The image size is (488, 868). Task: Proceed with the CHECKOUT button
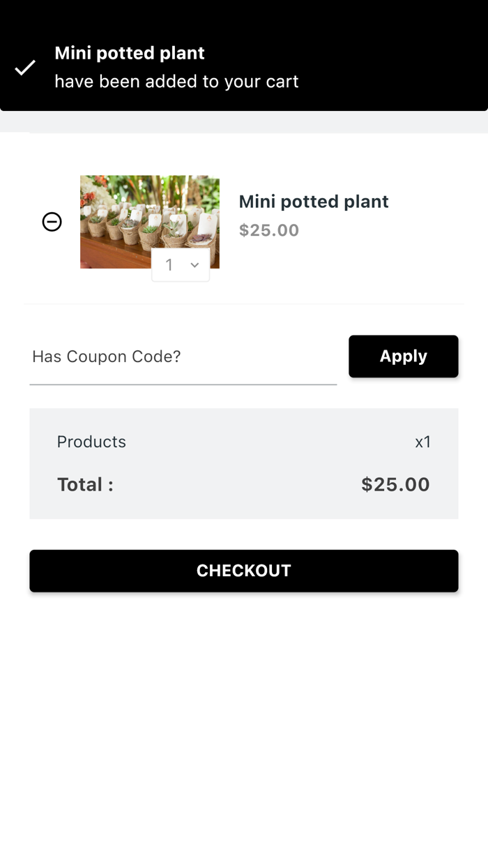tap(244, 571)
